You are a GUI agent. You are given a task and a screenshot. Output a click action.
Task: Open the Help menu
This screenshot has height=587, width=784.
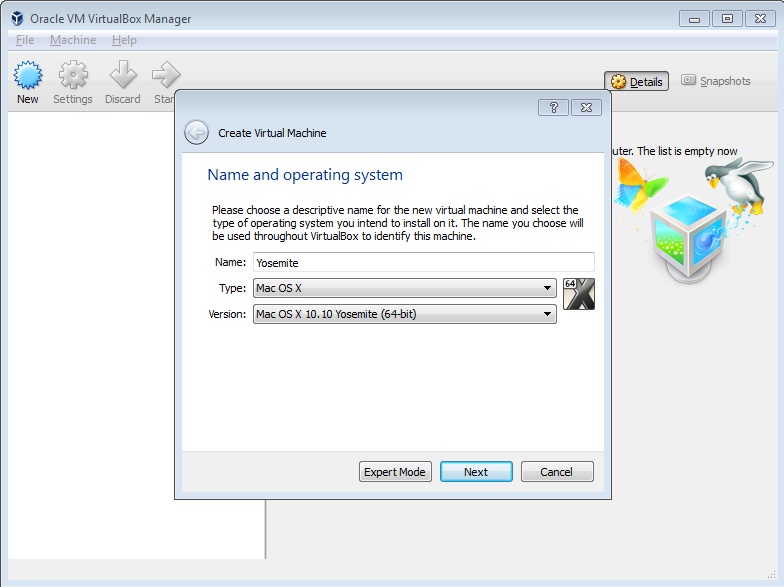[124, 40]
